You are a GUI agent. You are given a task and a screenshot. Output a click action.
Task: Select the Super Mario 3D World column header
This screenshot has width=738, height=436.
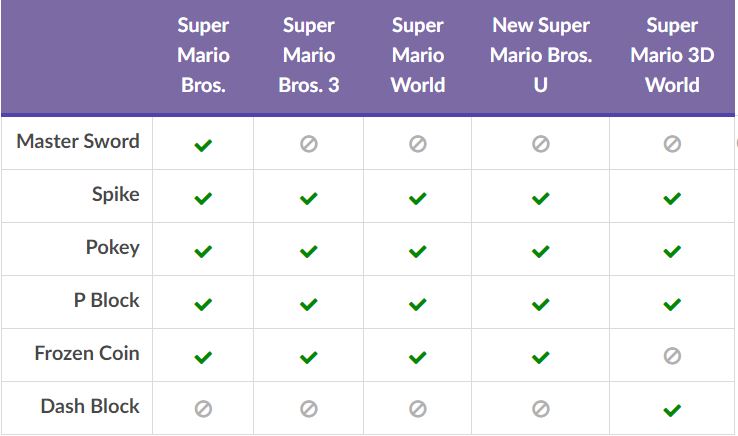672,55
